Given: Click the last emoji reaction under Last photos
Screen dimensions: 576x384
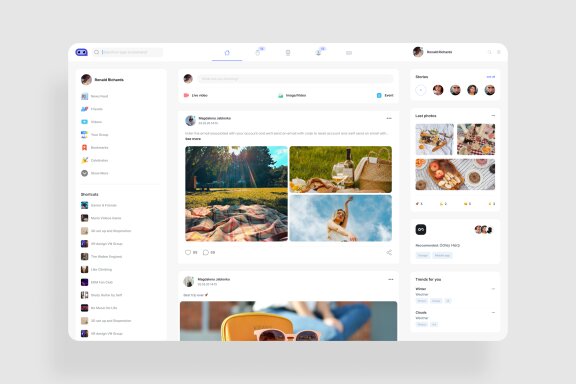Looking at the screenshot, I should point(492,204).
